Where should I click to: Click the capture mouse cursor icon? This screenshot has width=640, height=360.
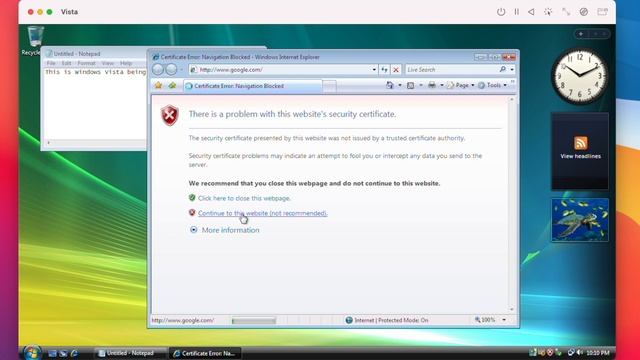click(x=548, y=12)
